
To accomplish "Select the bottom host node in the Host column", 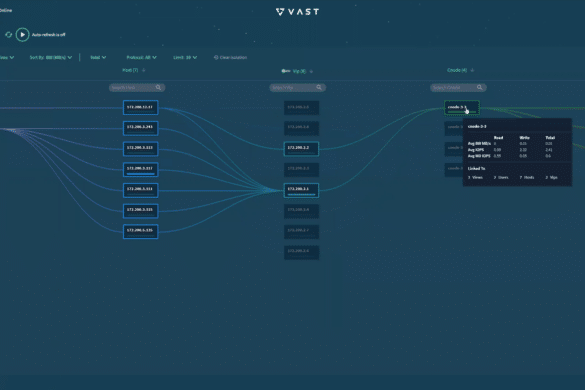I will click(141, 231).
